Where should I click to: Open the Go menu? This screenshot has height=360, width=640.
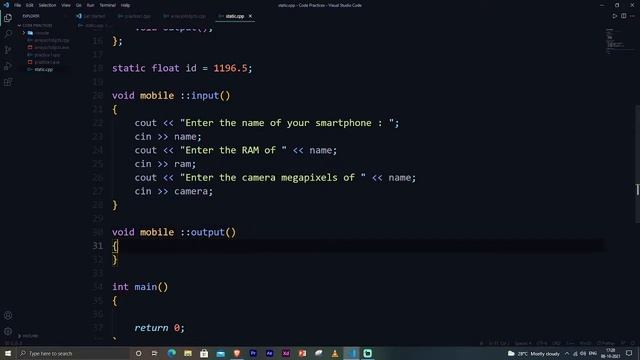click(78, 5)
